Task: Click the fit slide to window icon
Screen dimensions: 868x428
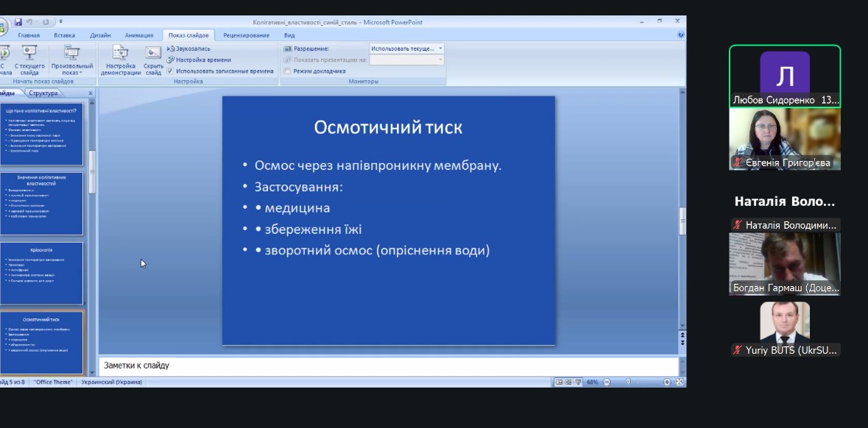Action: 680,382
